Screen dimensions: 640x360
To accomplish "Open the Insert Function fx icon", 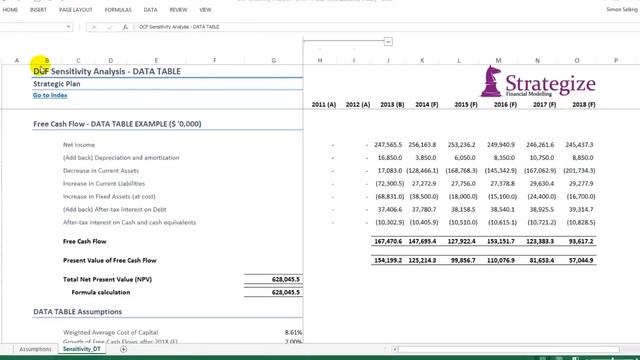I will point(125,27).
